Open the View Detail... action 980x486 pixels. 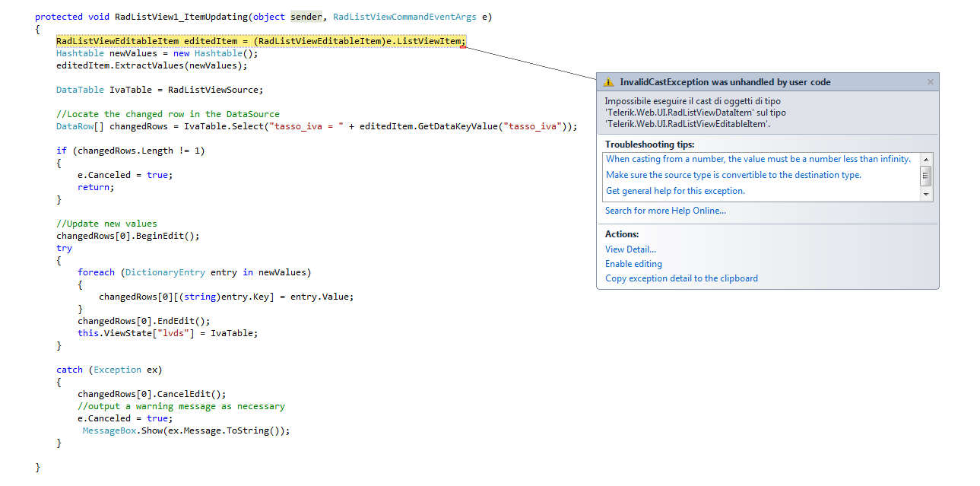pos(630,249)
